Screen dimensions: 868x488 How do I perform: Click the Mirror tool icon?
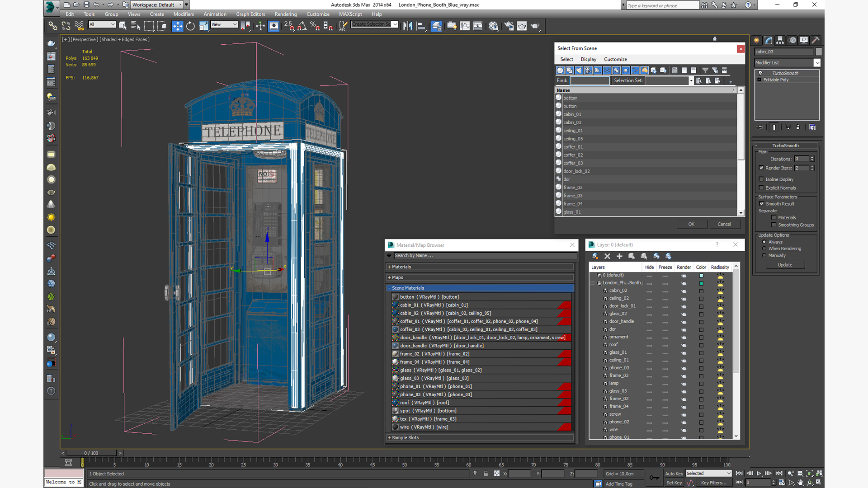click(x=408, y=26)
